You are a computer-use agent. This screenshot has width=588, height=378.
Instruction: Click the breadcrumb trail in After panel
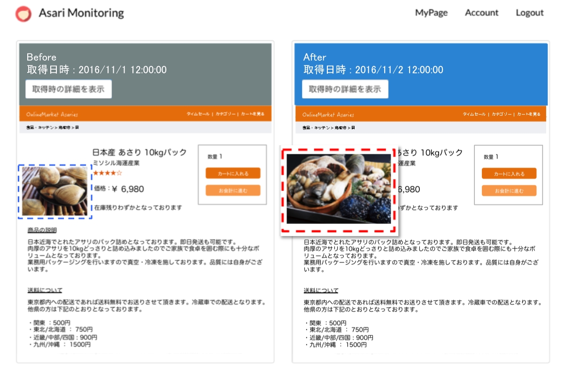tap(328, 128)
